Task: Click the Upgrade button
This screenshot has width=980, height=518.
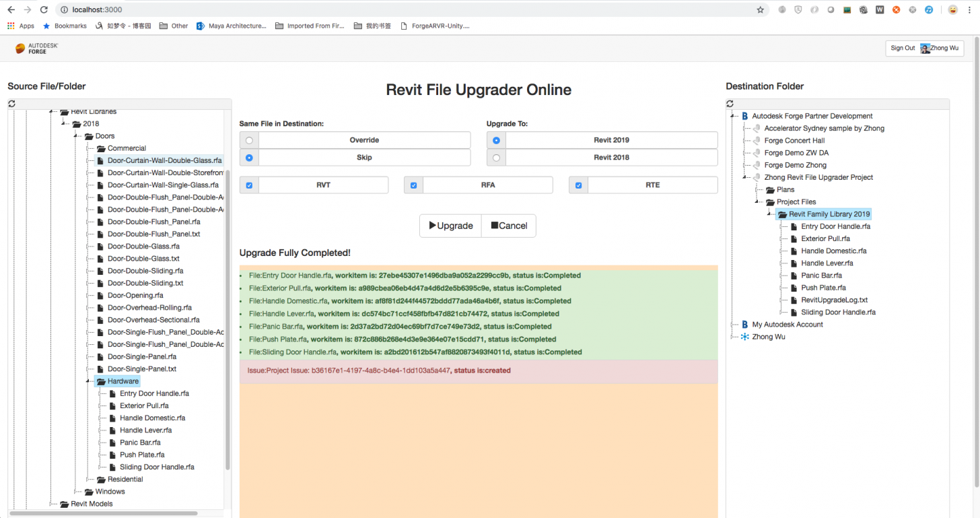Action: tap(451, 226)
